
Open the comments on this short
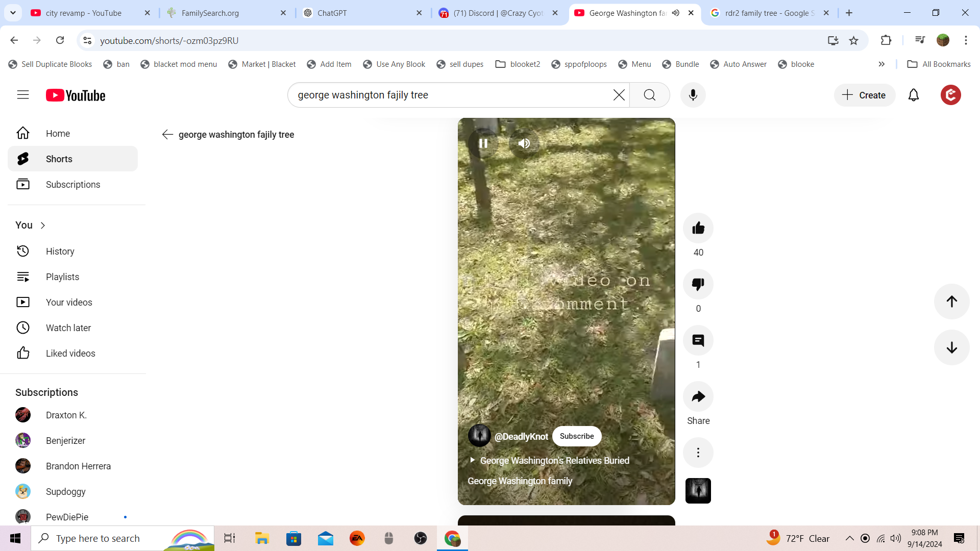click(698, 340)
